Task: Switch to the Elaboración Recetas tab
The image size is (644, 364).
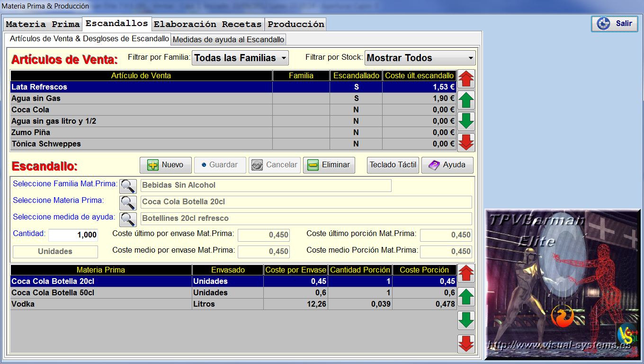Action: [207, 24]
